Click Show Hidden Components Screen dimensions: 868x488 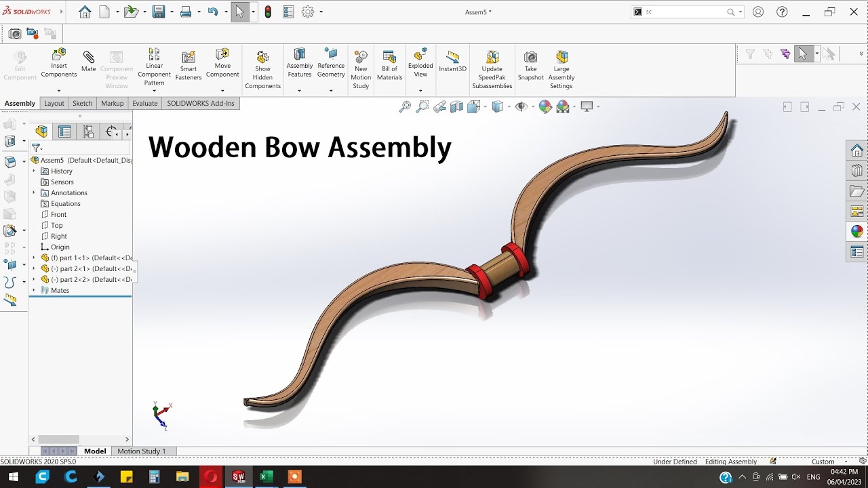point(262,69)
